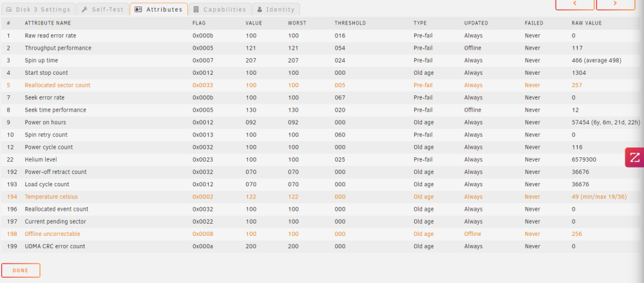Click the flag value 0x000a
644x283 pixels.
[x=203, y=246]
